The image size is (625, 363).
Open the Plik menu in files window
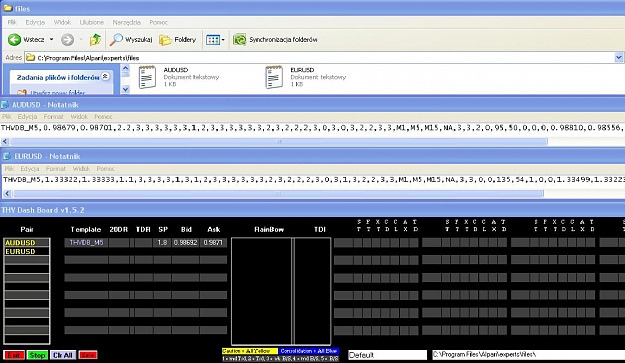[12, 22]
